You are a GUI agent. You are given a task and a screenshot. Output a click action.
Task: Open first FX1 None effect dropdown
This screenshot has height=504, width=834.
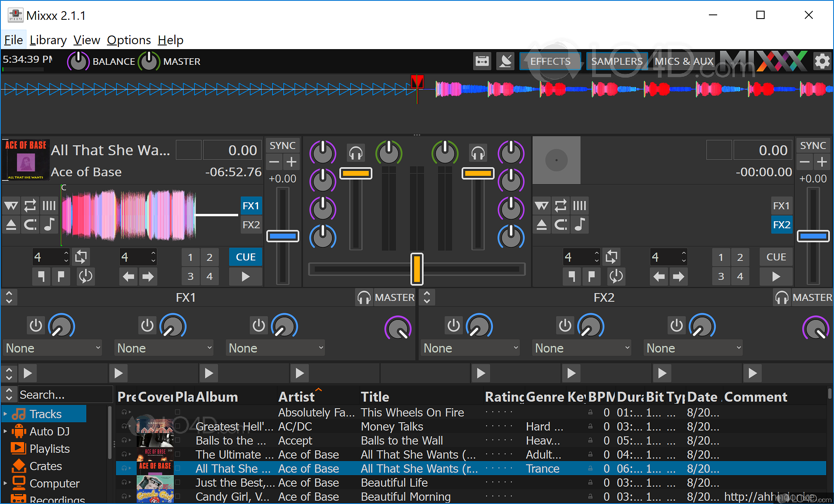pos(52,348)
